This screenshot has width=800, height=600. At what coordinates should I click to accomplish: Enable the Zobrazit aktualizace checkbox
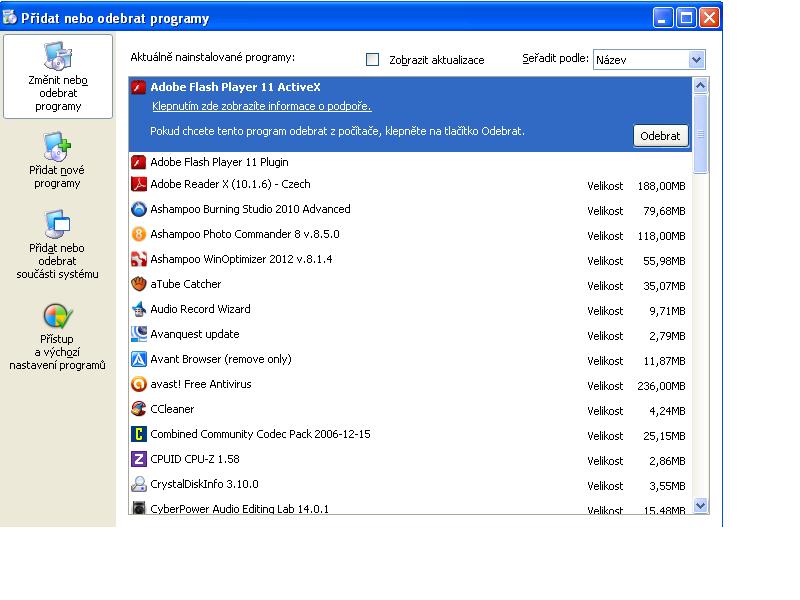point(373,60)
